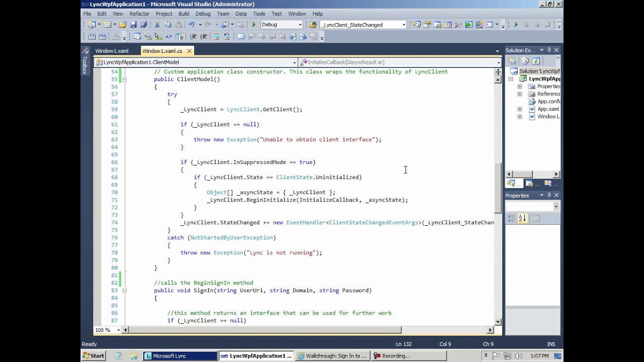Screen dimensions: 644x362
Task: Open the Object Browser toolbar icon
Action: pyautogui.click(x=448, y=25)
